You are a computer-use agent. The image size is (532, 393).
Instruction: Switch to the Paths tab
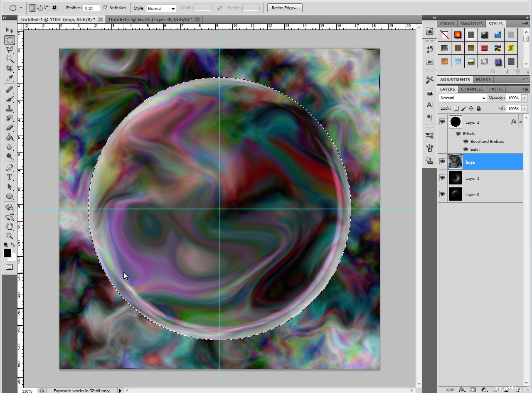point(496,89)
